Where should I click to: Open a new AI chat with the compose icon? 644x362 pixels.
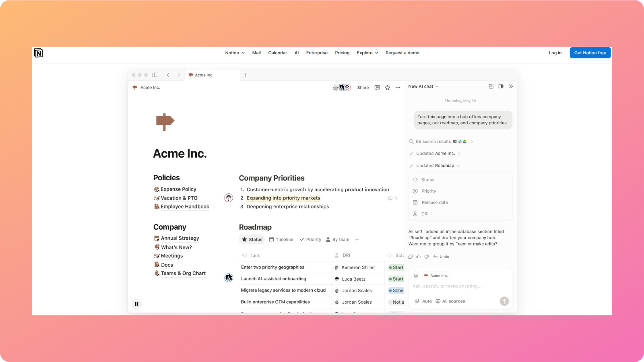tap(491, 86)
